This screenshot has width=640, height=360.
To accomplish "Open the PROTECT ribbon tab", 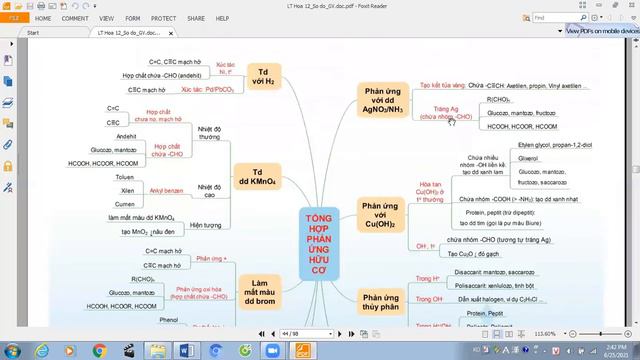I will point(163,18).
